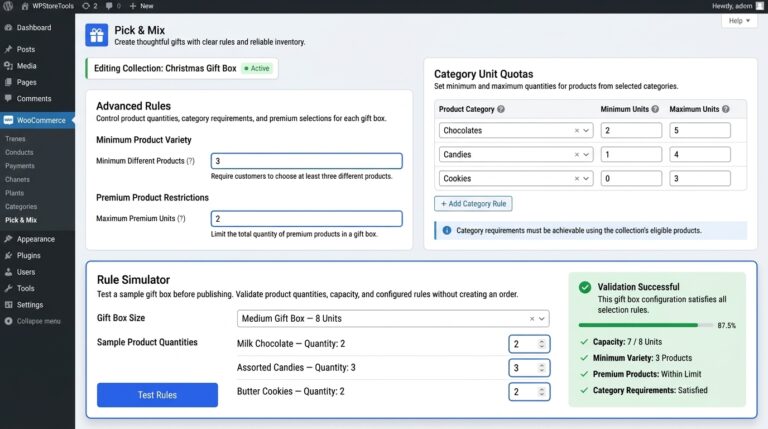Open the Categories submenu item
The image size is (768, 429).
pyautogui.click(x=21, y=207)
